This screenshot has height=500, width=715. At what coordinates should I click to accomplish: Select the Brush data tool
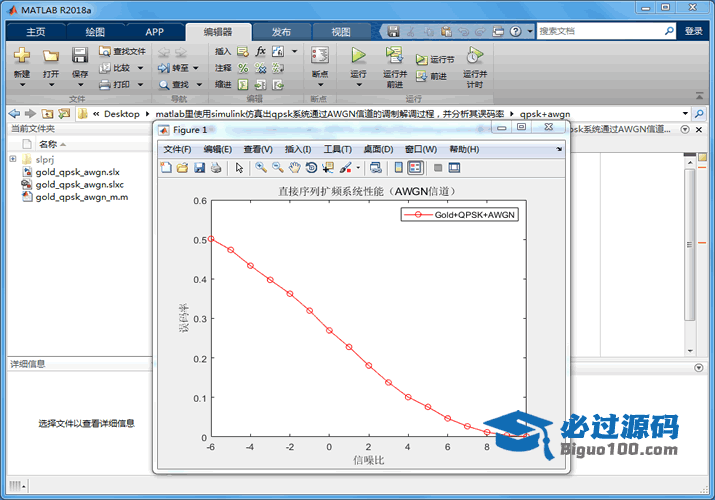[346, 168]
